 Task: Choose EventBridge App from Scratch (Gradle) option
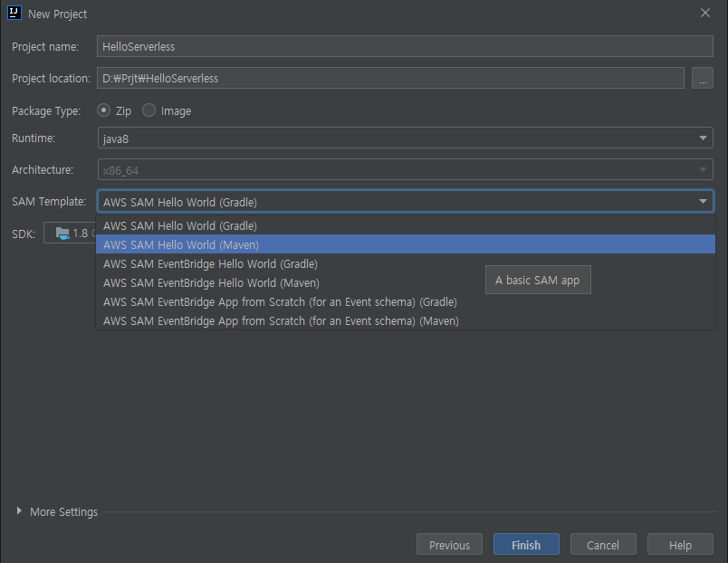[x=406, y=301]
